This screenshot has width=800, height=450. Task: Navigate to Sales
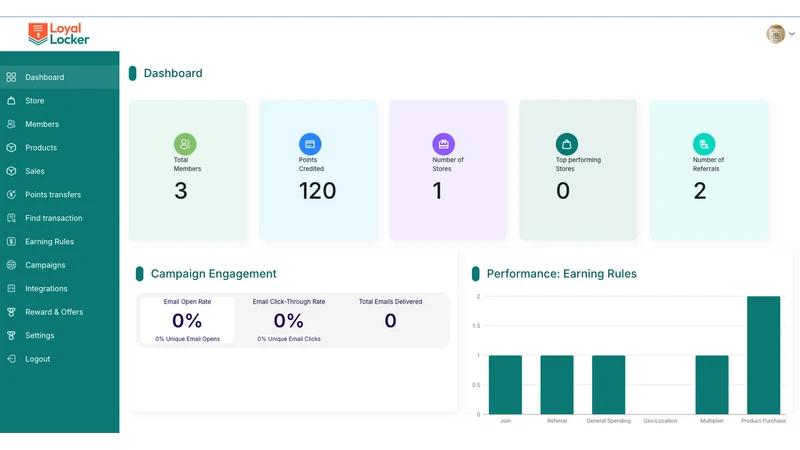click(60, 171)
